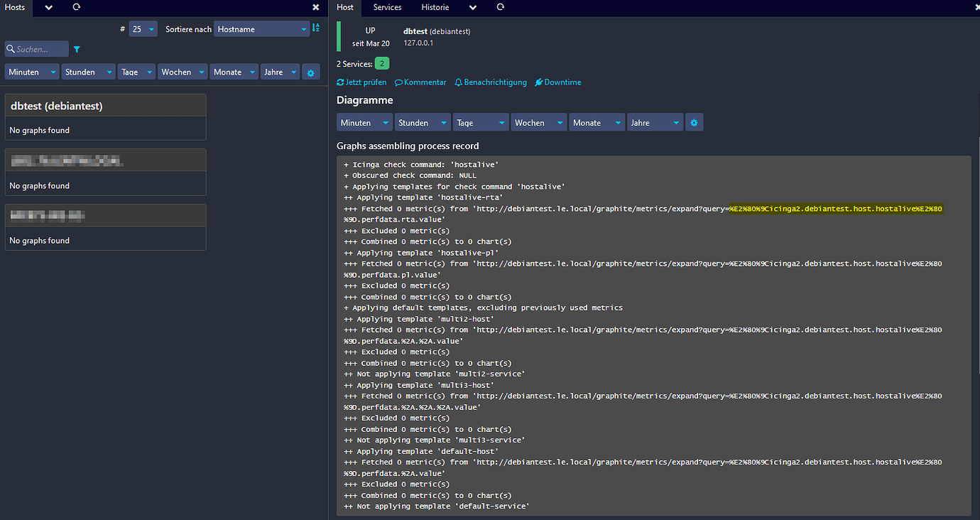
Task: Click the highlighted icinga2.debiantest.host.hostalive query text
Action: pyautogui.click(x=836, y=208)
